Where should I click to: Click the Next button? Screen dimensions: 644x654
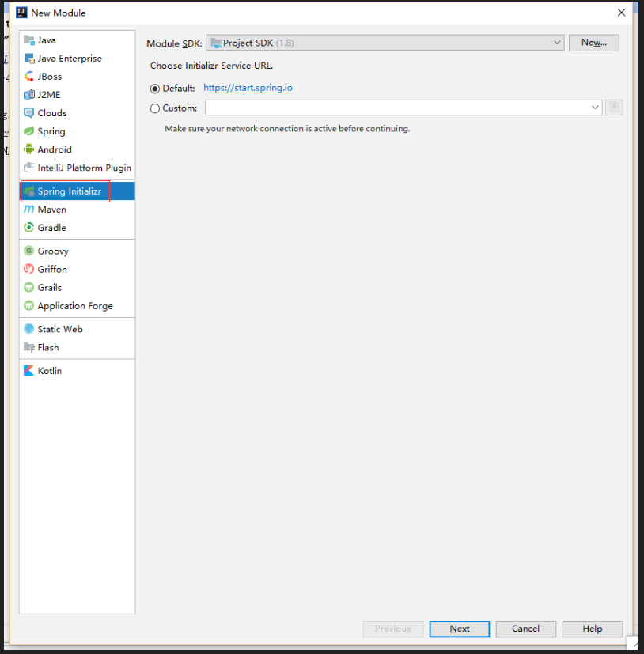pos(460,629)
